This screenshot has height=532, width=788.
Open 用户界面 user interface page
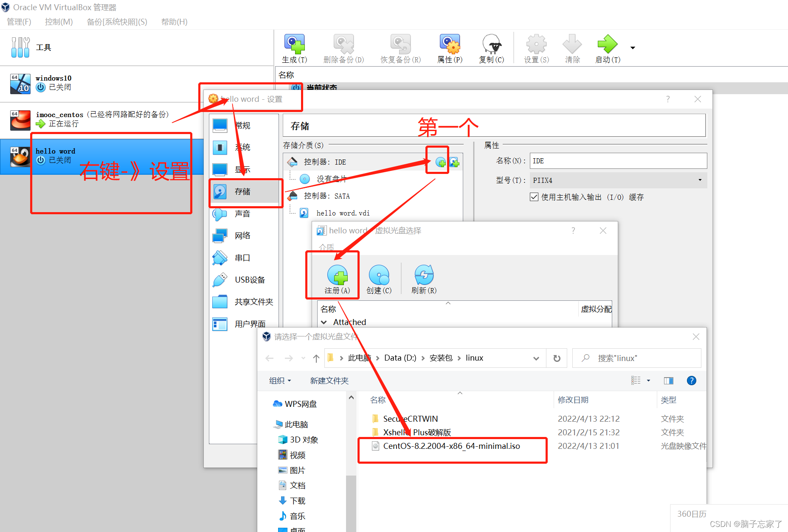244,324
